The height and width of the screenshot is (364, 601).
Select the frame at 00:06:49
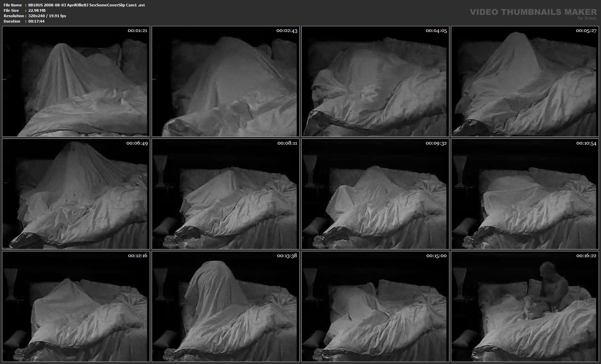coord(76,194)
